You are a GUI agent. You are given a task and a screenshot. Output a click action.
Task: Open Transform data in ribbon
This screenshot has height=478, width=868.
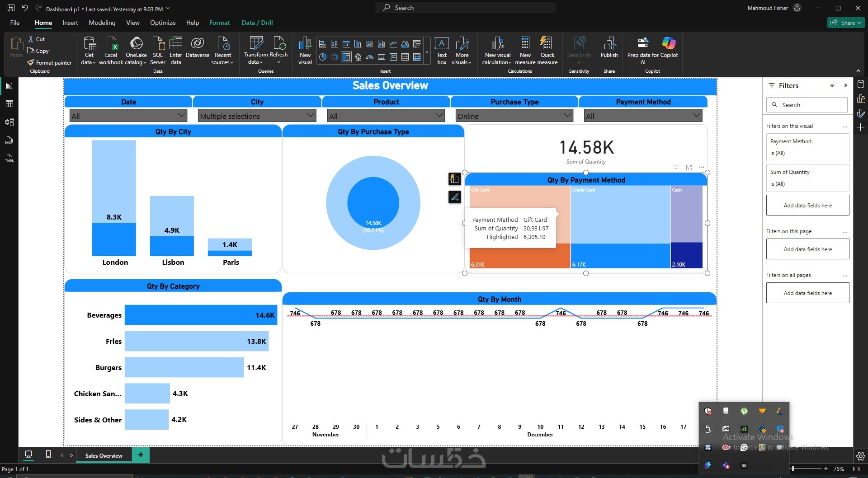[256, 50]
